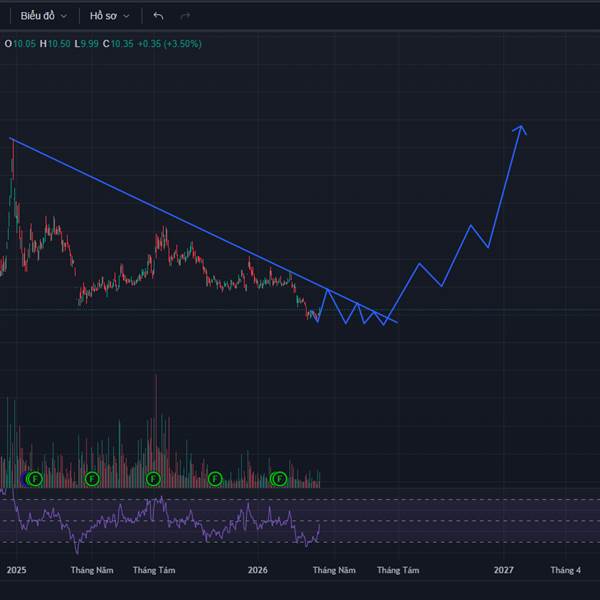600x600 pixels.
Task: Undo the last chart action
Action: [158, 16]
